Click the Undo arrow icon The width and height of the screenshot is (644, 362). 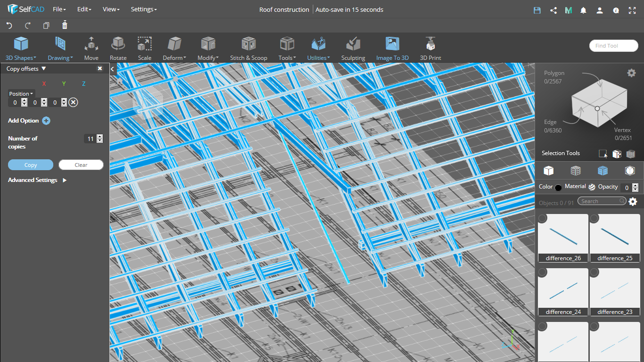pyautogui.click(x=9, y=25)
